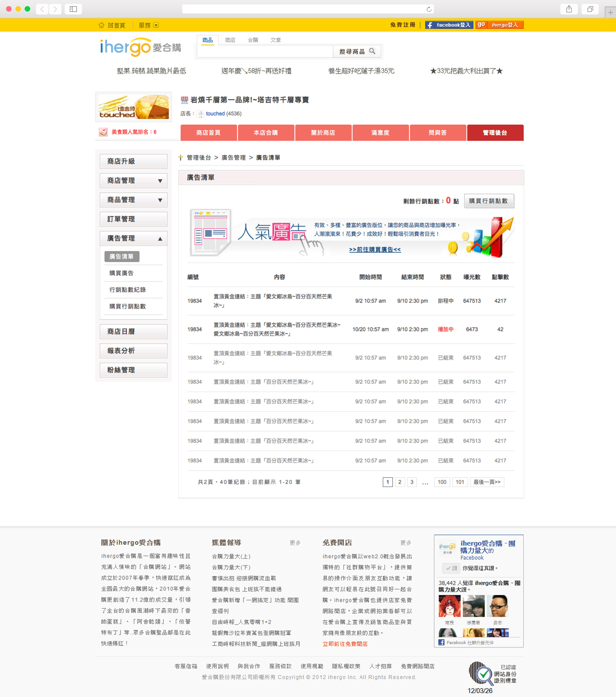Expand the 商品管理 sidebar section
Screen dimensions: 616x697
click(x=160, y=200)
